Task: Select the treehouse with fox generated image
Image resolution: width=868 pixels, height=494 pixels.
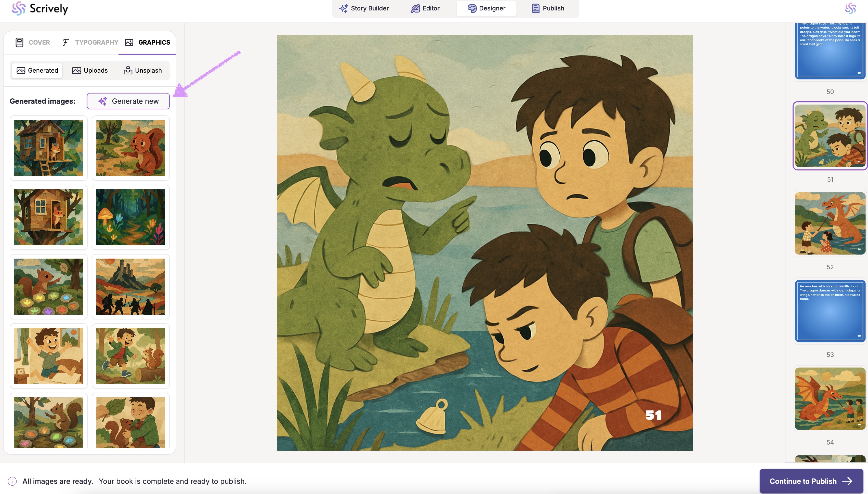Action: [x=48, y=148]
